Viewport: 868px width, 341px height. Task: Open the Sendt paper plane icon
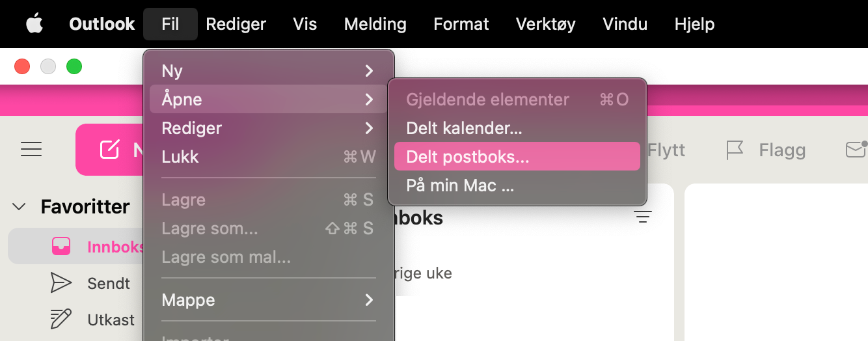point(61,282)
